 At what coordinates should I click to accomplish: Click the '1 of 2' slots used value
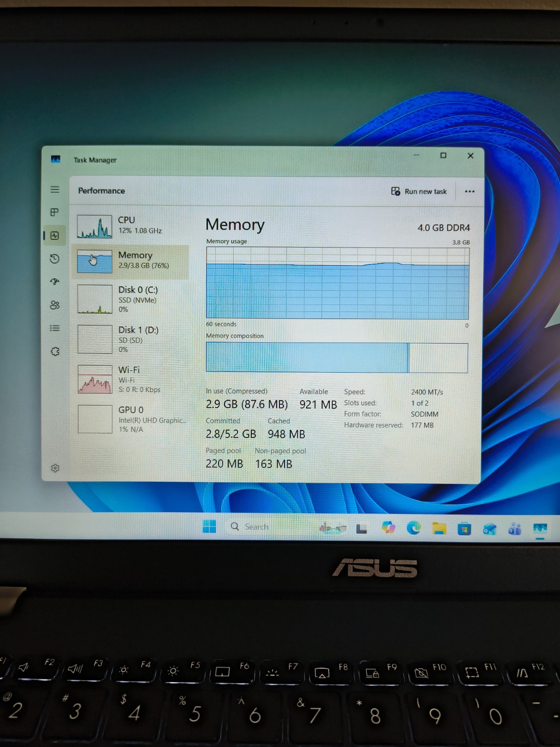(x=420, y=403)
